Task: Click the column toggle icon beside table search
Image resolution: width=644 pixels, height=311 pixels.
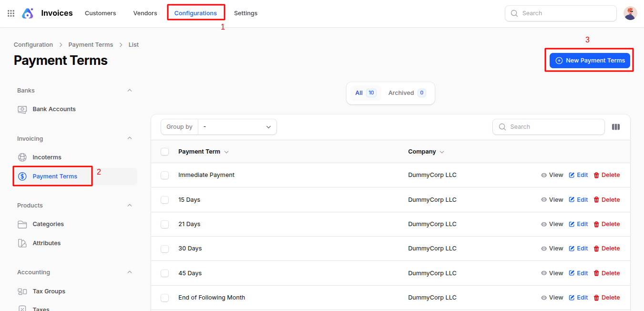Action: coord(615,127)
